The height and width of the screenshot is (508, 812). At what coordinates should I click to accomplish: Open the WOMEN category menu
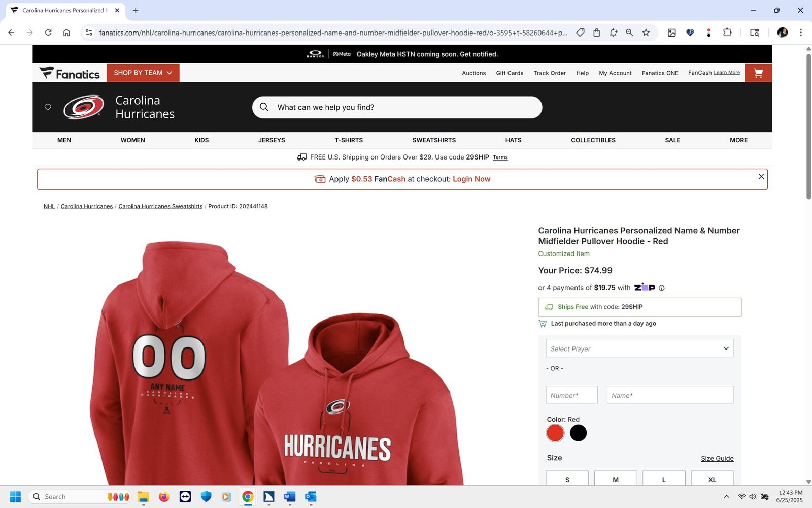click(132, 140)
